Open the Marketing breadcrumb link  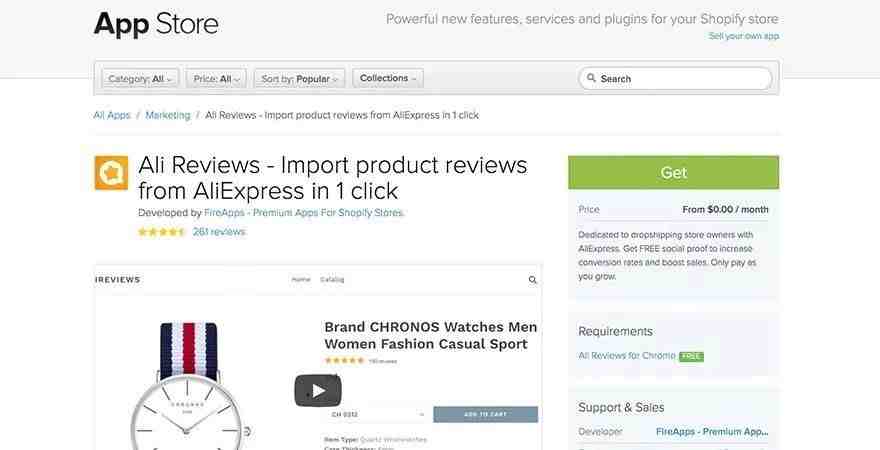point(168,115)
